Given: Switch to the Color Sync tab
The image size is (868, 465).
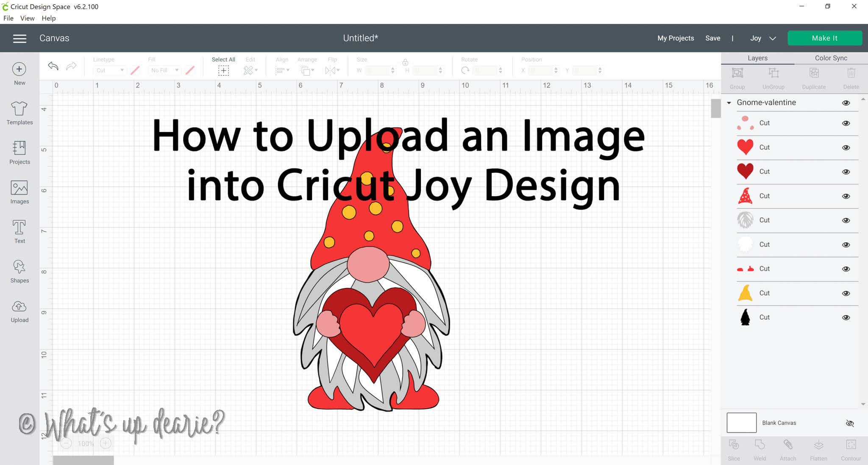Looking at the screenshot, I should pos(831,58).
